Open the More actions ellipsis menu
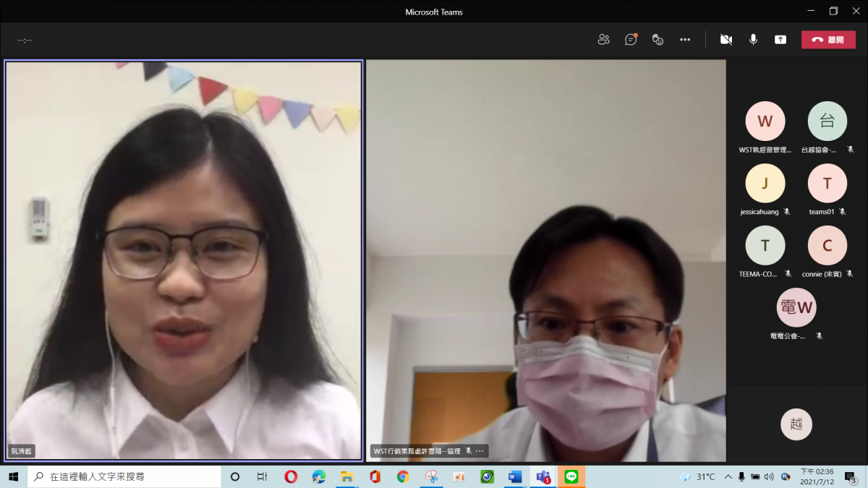 684,40
